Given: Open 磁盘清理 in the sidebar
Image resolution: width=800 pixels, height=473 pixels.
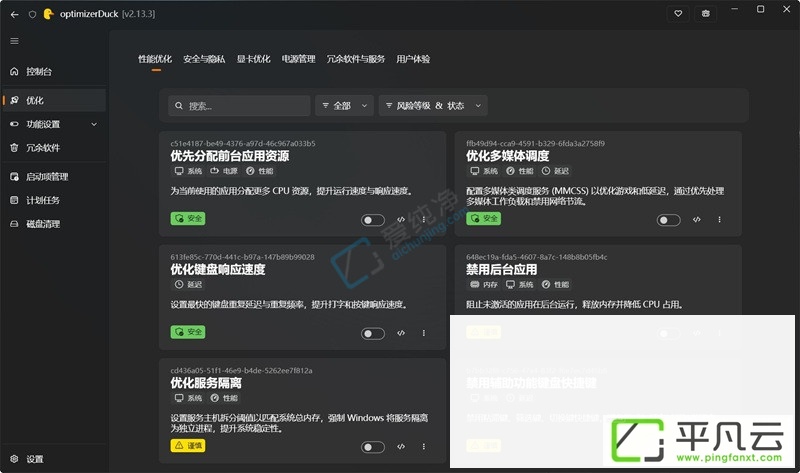Looking at the screenshot, I should (x=54, y=223).
